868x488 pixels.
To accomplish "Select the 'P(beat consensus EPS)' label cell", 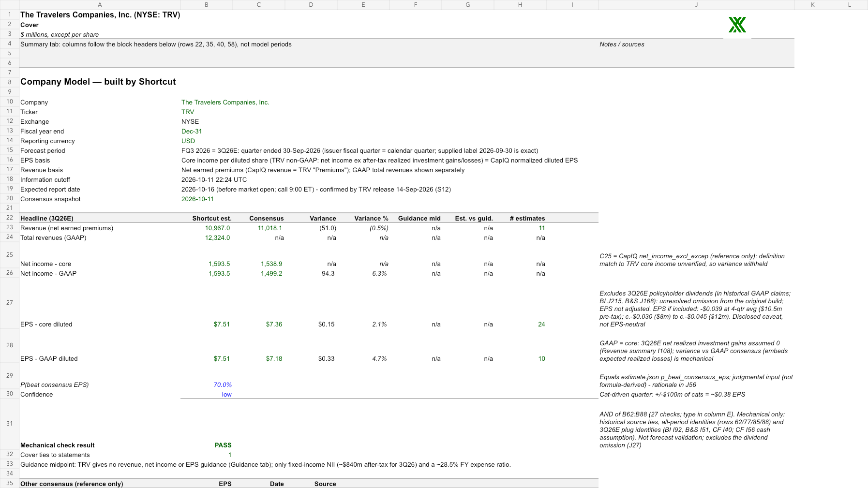I will [x=55, y=384].
